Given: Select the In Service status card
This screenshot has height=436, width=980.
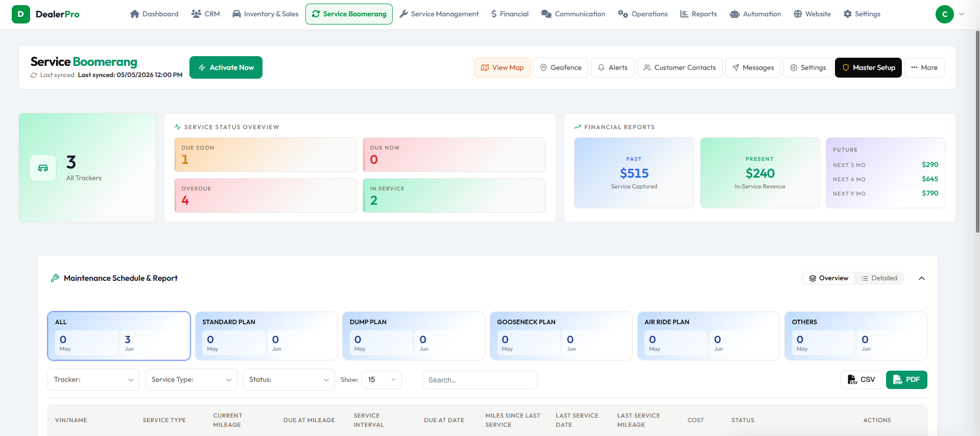Looking at the screenshot, I should (453, 196).
